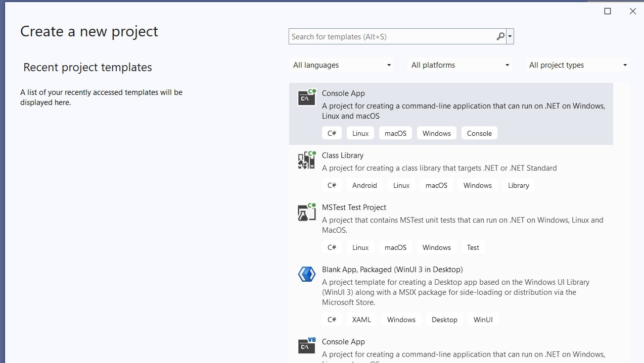644x363 pixels.
Task: Select Blank App, Packaged (WinUI 3 in Desktop)
Action: tap(392, 270)
